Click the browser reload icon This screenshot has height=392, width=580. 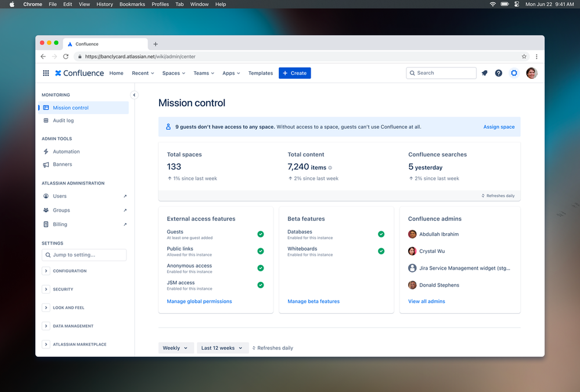point(66,57)
